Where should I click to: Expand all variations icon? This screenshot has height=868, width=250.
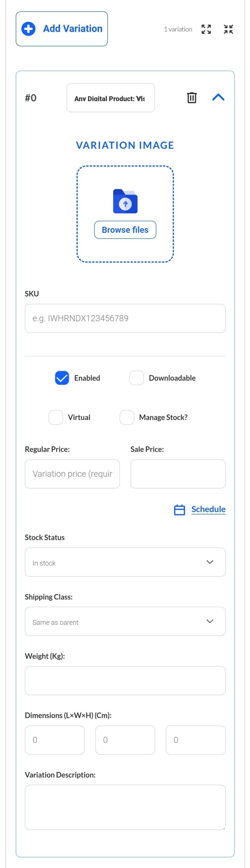206,29
